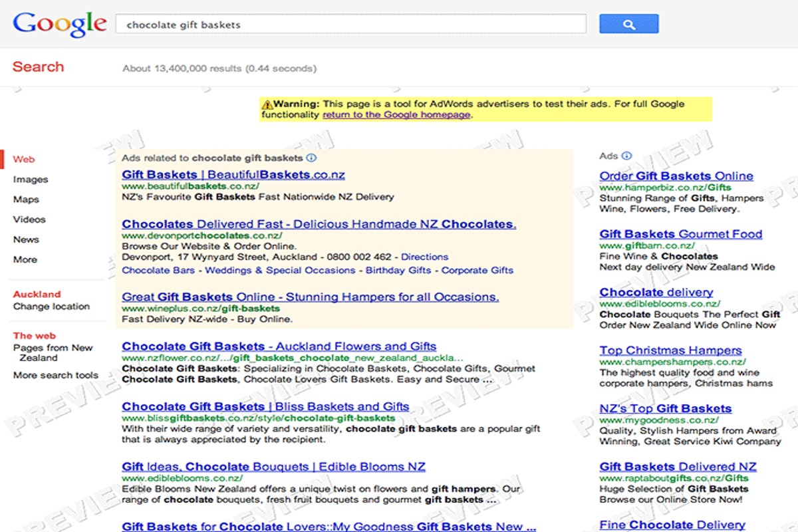This screenshot has height=532, width=798.
Task: Switch to Images results
Action: pyautogui.click(x=31, y=180)
